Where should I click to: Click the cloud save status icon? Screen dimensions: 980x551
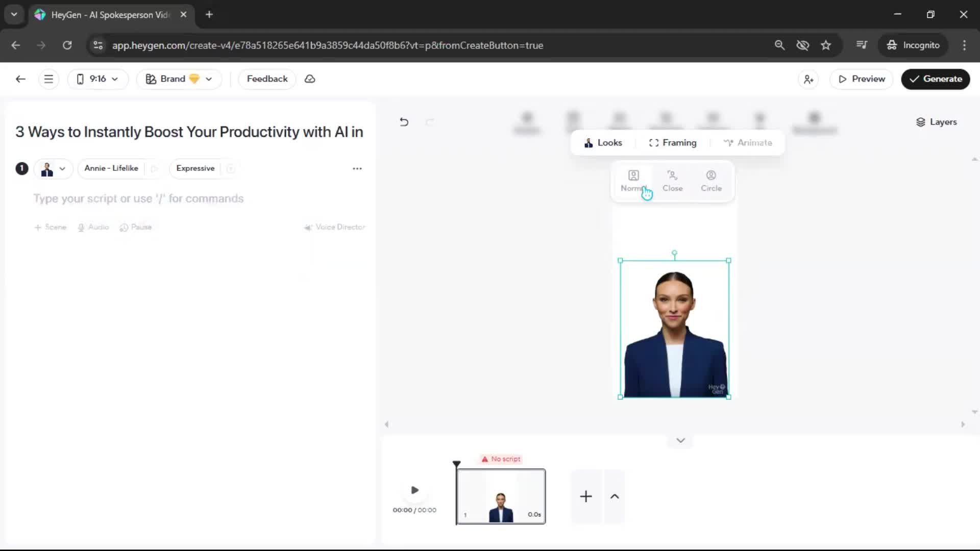[x=310, y=79]
